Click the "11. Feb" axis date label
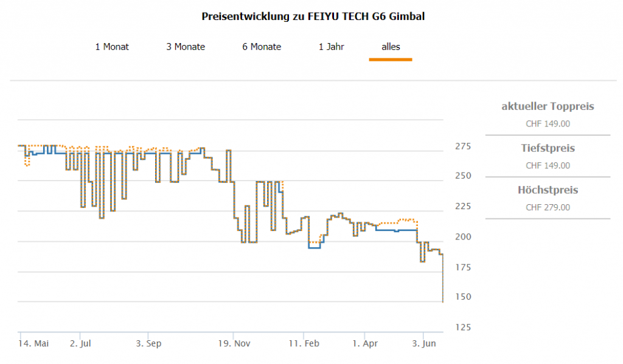 click(x=304, y=343)
